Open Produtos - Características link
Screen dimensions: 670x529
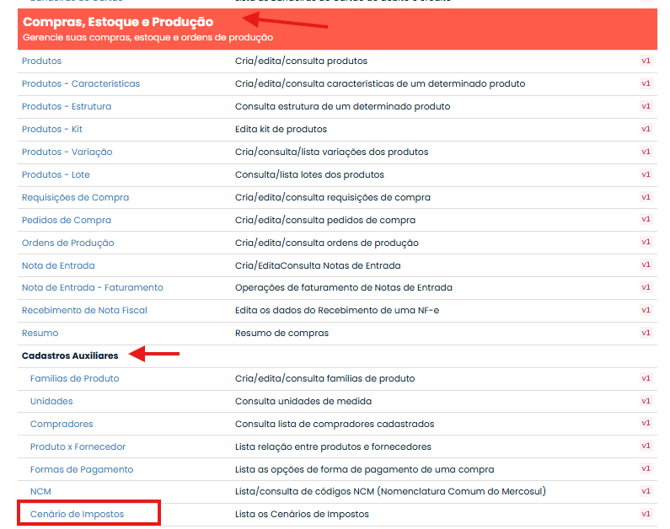click(81, 84)
